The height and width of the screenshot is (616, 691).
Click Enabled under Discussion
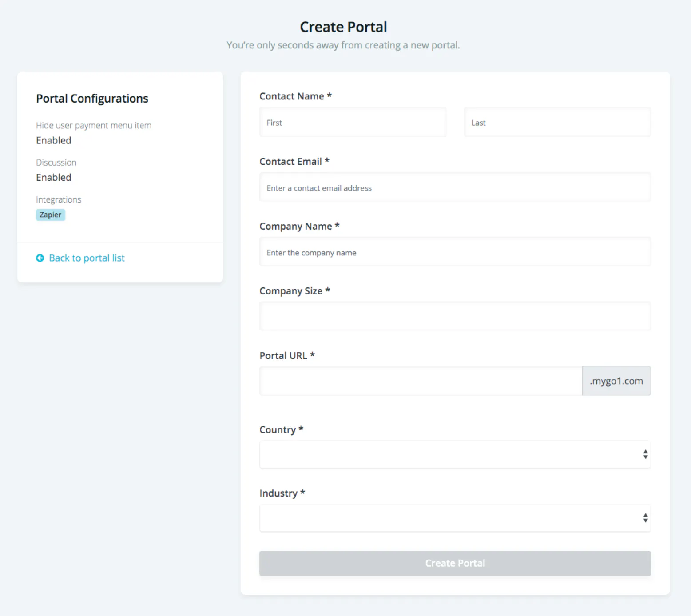(x=54, y=178)
